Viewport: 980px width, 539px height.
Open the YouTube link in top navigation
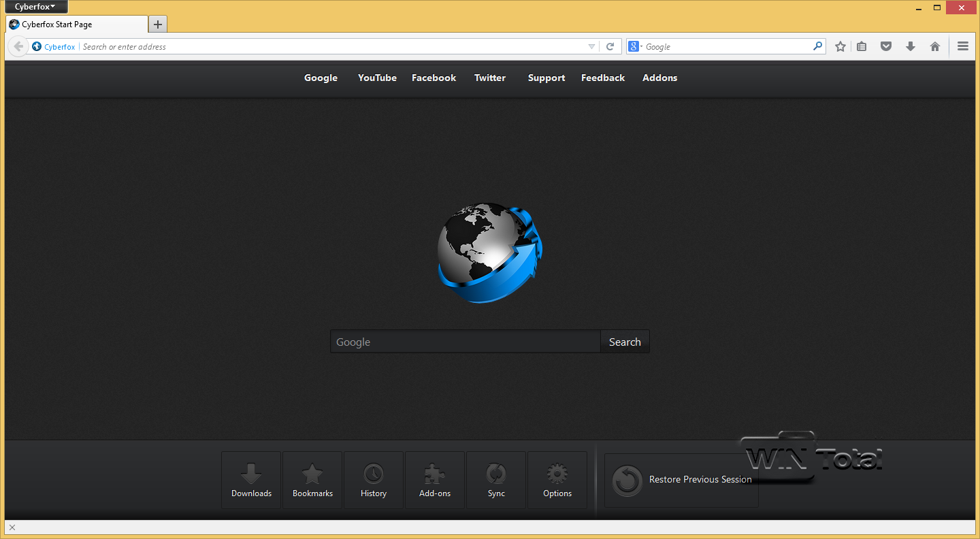coord(377,78)
